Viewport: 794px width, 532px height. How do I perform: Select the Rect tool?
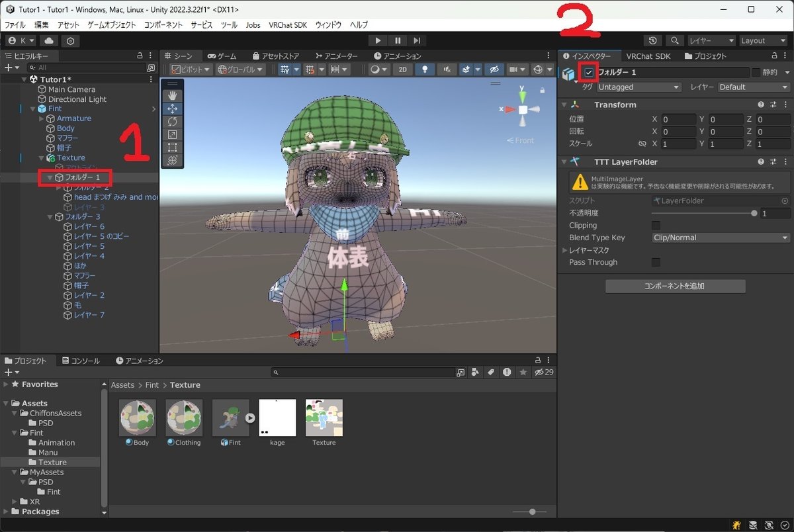coord(173,147)
